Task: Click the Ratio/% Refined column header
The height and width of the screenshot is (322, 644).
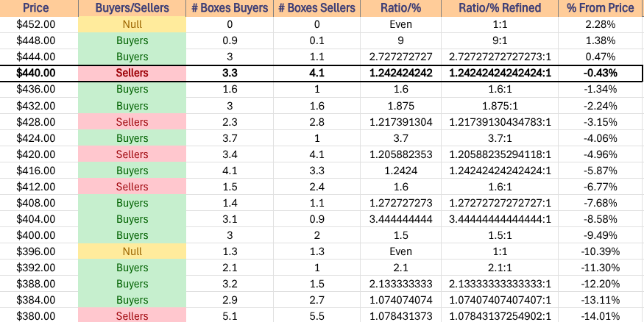Action: tap(499, 8)
